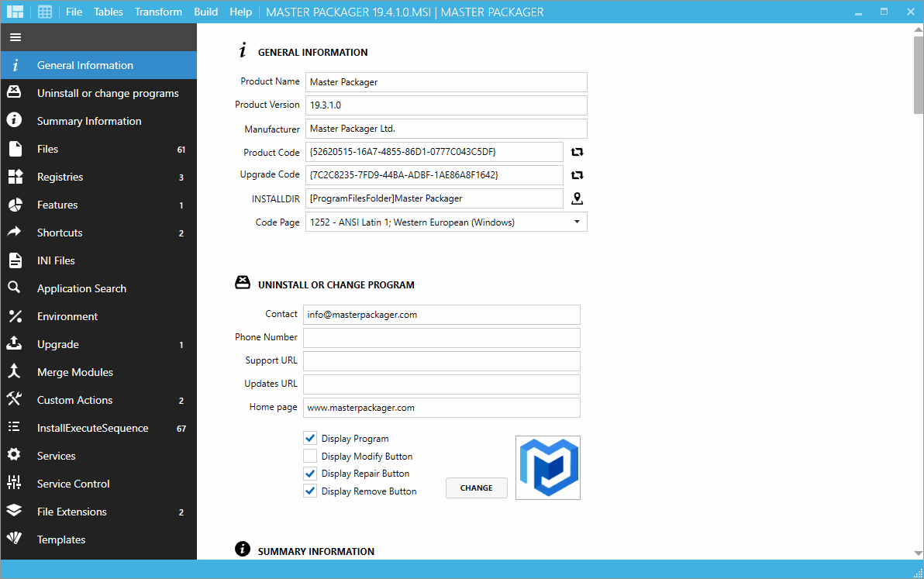The height and width of the screenshot is (579, 924).
Task: Click the Product Version field
Action: pos(446,105)
